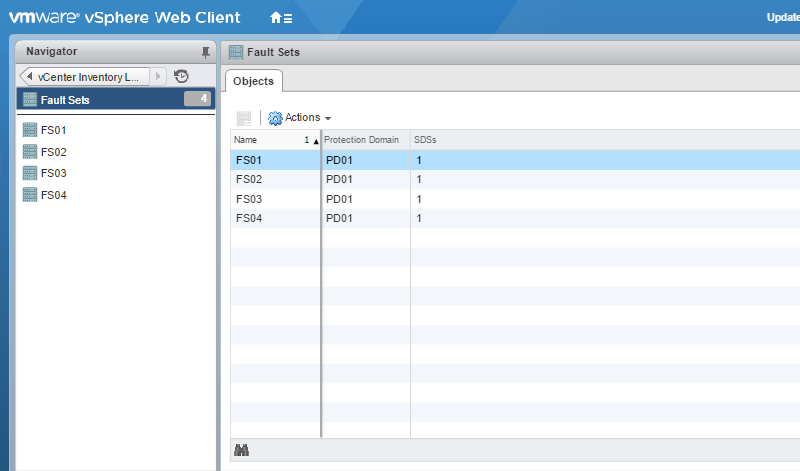This screenshot has width=800, height=471.
Task: Pin the Navigator panel
Action: [x=206, y=52]
